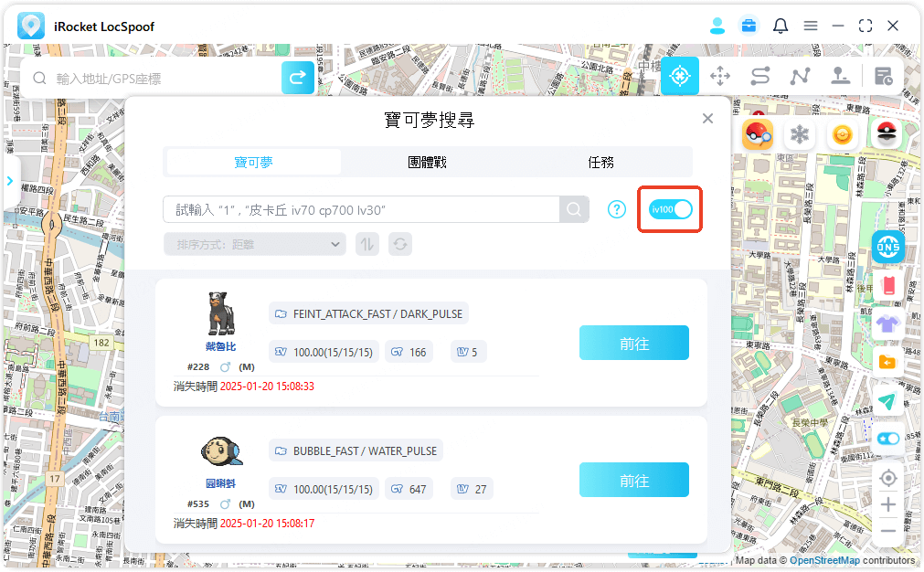Screen dimensions: 924x572
Task: Click the FEINT_ATTACK_FAST / DARK_PULSE text
Action: coord(377,314)
